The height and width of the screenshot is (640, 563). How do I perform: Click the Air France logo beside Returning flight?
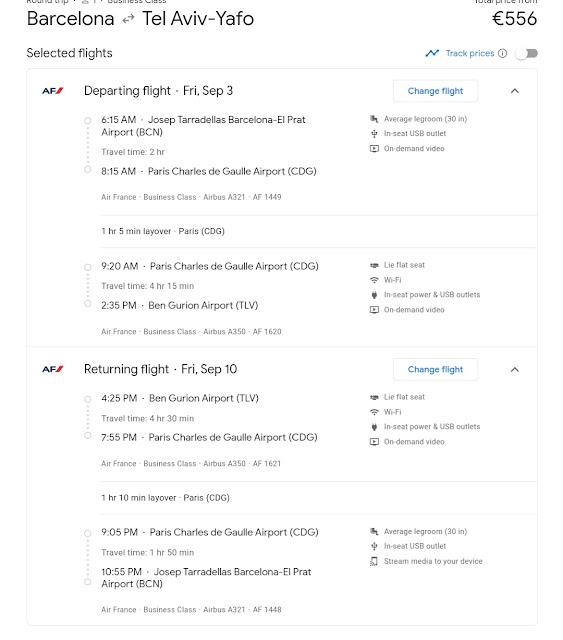53,369
